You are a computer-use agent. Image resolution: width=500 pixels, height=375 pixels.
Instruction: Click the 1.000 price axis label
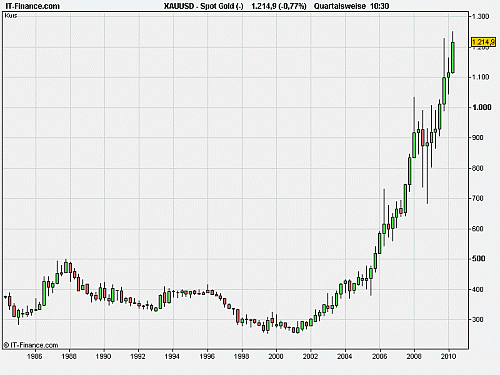(x=482, y=107)
